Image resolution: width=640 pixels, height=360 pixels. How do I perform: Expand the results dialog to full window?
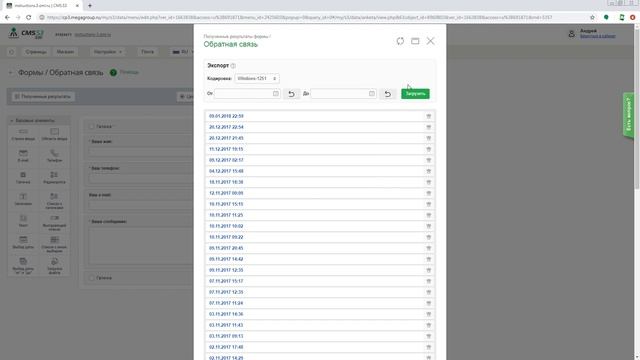point(415,41)
